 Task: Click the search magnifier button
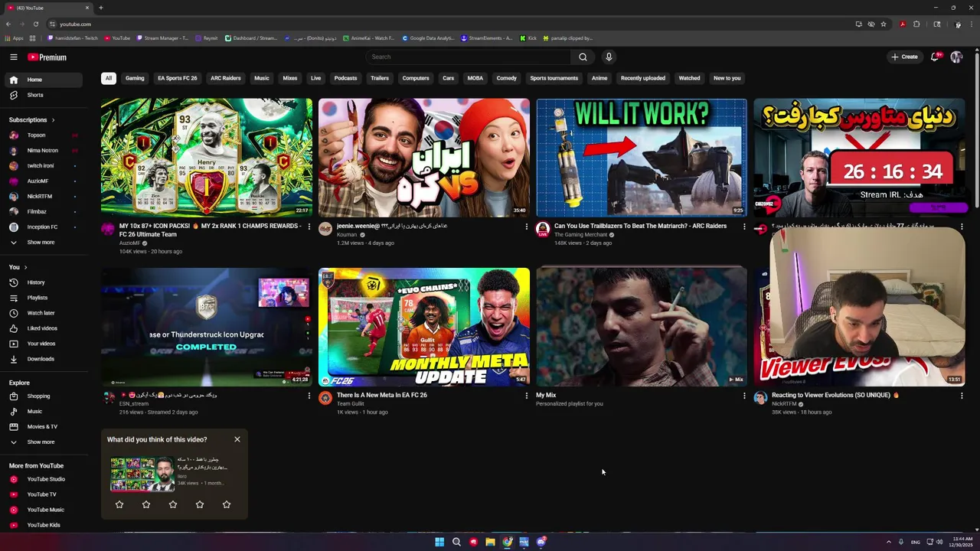[583, 57]
